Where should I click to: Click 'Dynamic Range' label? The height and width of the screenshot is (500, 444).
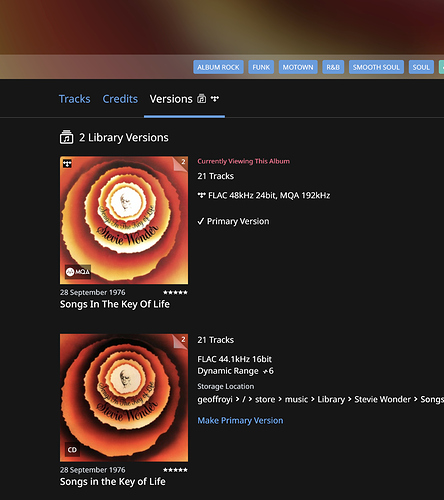coord(228,371)
